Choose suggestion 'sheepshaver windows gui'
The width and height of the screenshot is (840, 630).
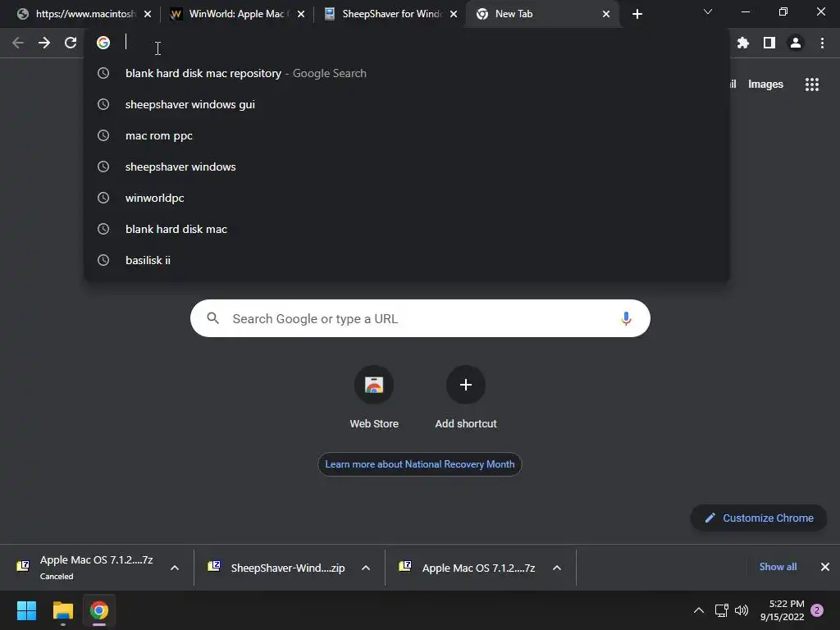tap(407, 104)
